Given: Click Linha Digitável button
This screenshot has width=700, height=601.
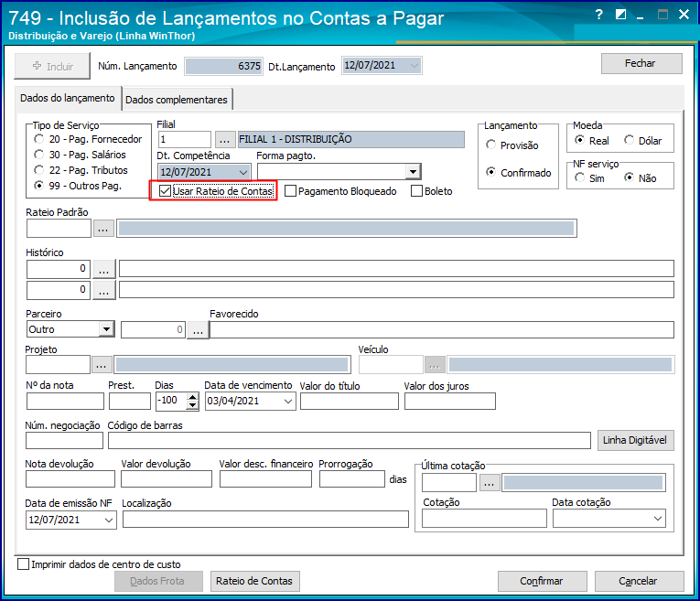Looking at the screenshot, I should [x=635, y=440].
